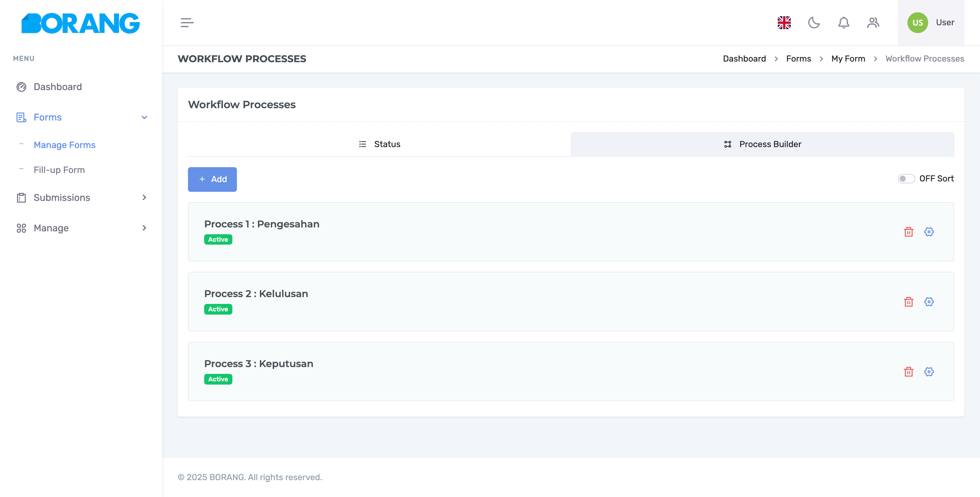Toggle the hamburger sidebar menu icon
The image size is (980, 497).
pos(187,23)
